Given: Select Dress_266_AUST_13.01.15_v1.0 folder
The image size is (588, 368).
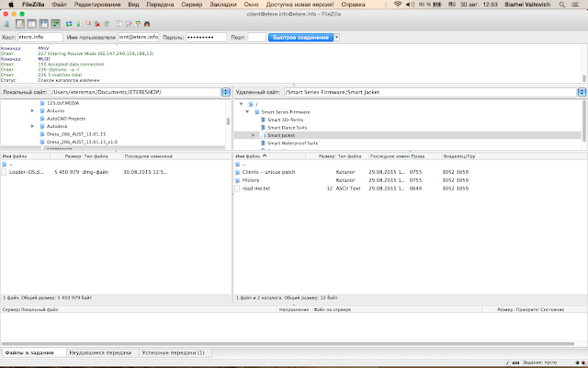Looking at the screenshot, I should pos(82,142).
